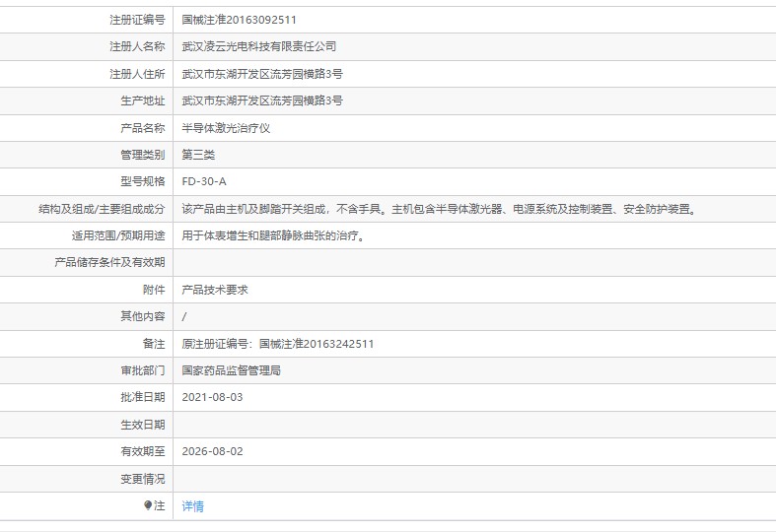776x532 pixels.
Task: Click the 审批部门 label
Action: pyautogui.click(x=143, y=370)
